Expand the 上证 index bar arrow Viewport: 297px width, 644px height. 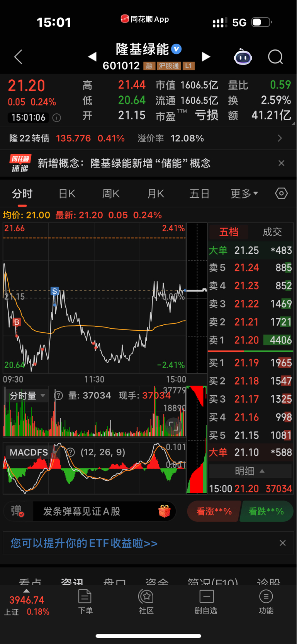coord(26,591)
